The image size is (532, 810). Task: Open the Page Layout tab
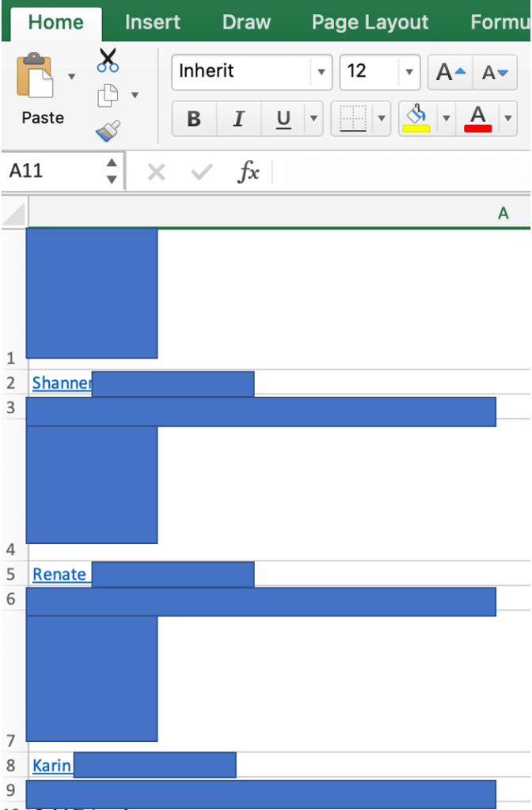point(370,22)
